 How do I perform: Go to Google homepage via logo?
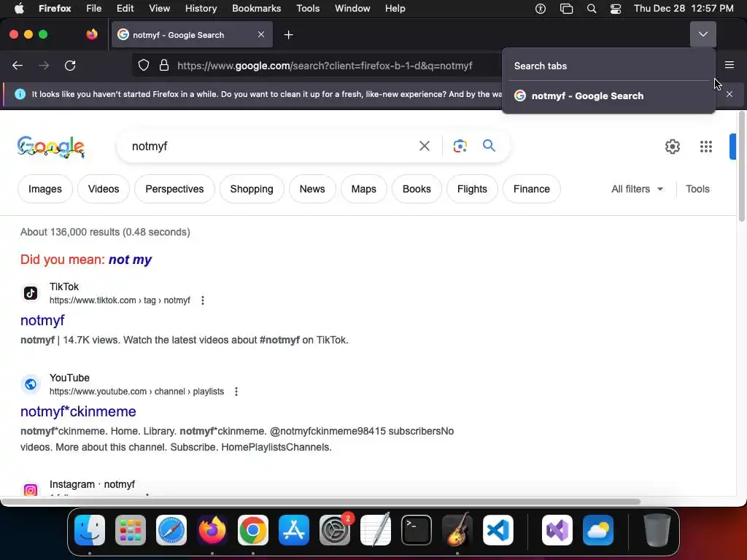coord(51,146)
